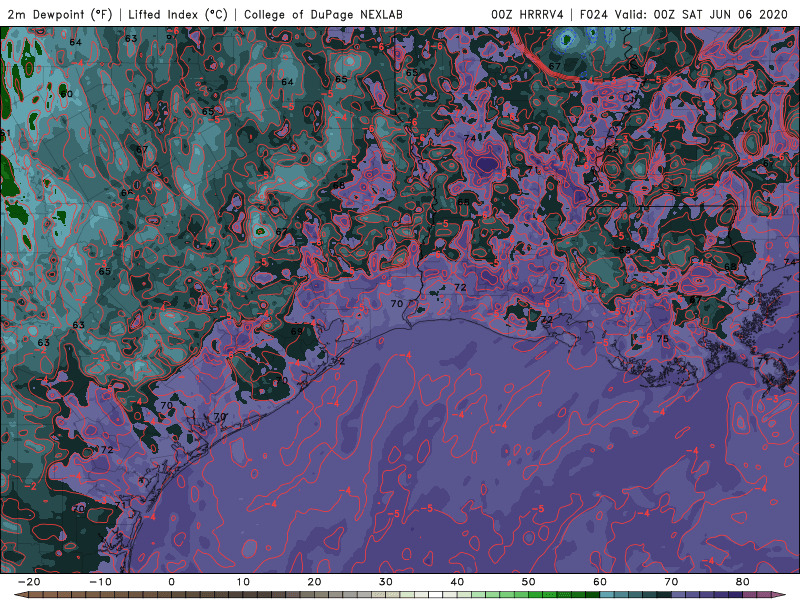800x600 pixels.
Task: Click the purple colorbar segment beneath '70'
Action: (x=679, y=595)
